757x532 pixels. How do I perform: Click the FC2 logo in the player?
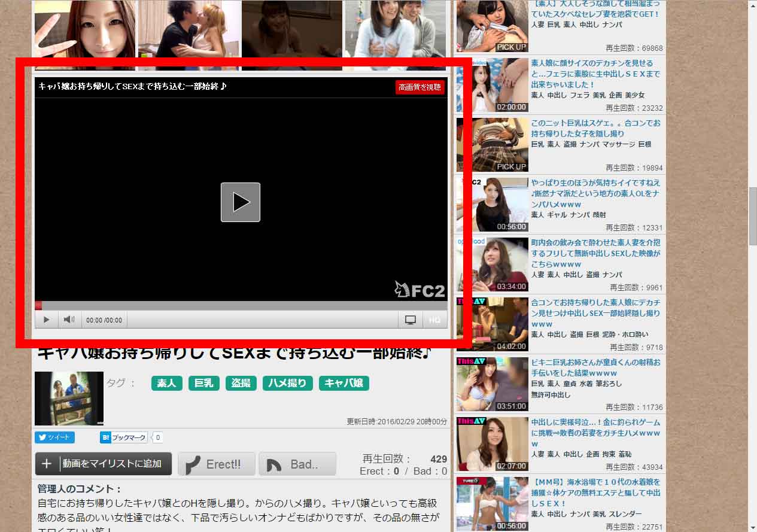point(420,290)
